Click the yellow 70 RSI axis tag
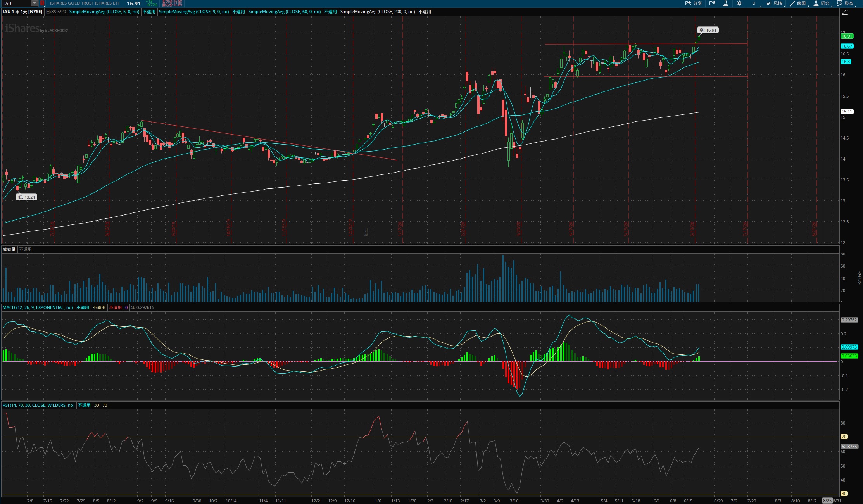 pyautogui.click(x=844, y=437)
